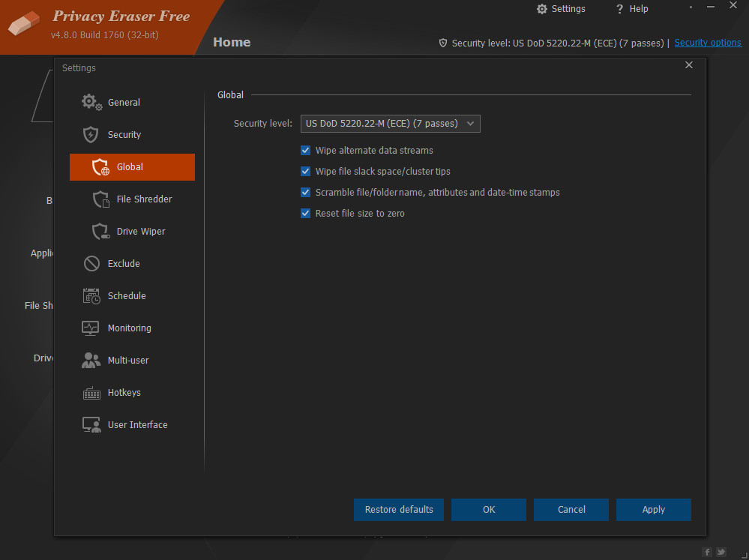The image size is (749, 560).
Task: Click the Restore defaults button
Action: tap(399, 510)
